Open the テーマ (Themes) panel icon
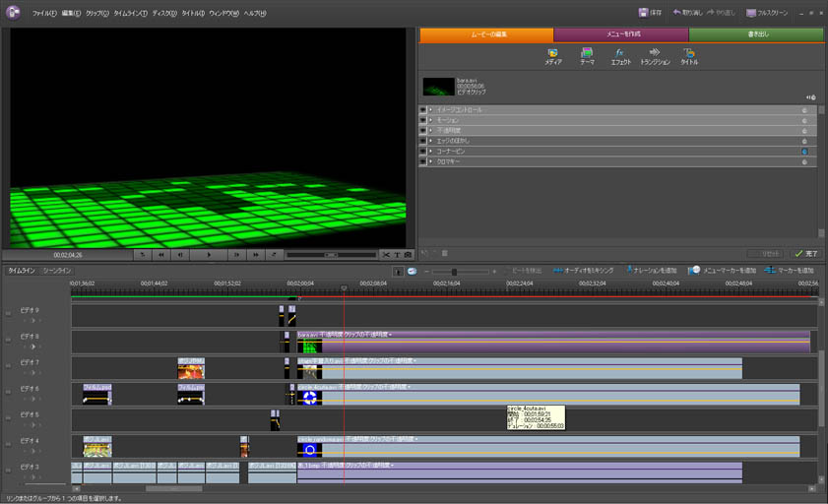828x504 pixels. (x=587, y=53)
